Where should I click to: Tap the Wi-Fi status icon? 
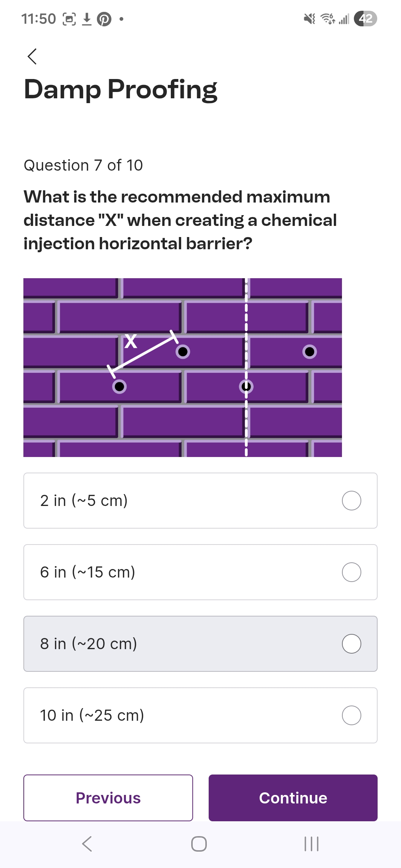click(327, 19)
